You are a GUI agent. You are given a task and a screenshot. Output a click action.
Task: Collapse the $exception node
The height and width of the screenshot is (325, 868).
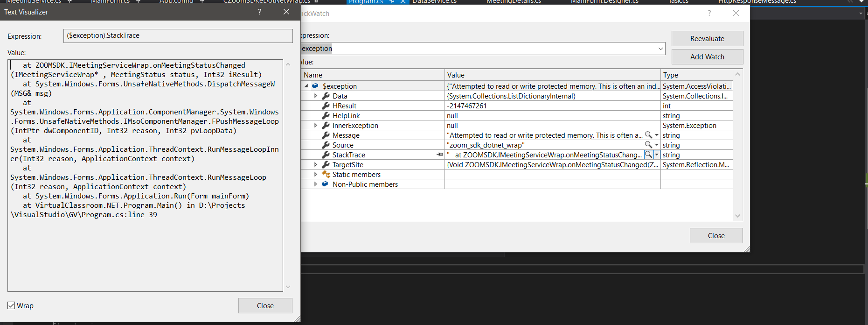[306, 86]
